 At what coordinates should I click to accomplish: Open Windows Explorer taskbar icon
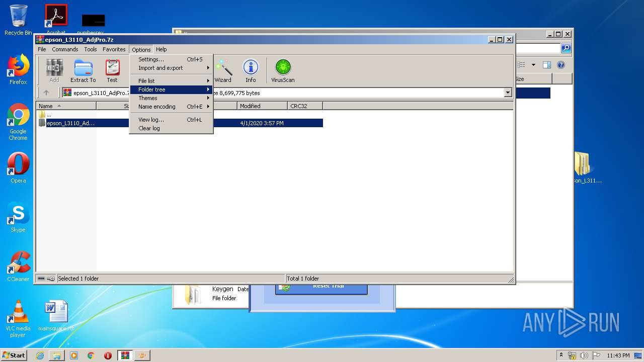[57, 355]
